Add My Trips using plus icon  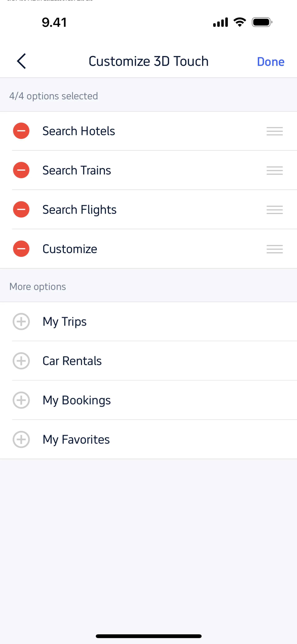pyautogui.click(x=21, y=322)
